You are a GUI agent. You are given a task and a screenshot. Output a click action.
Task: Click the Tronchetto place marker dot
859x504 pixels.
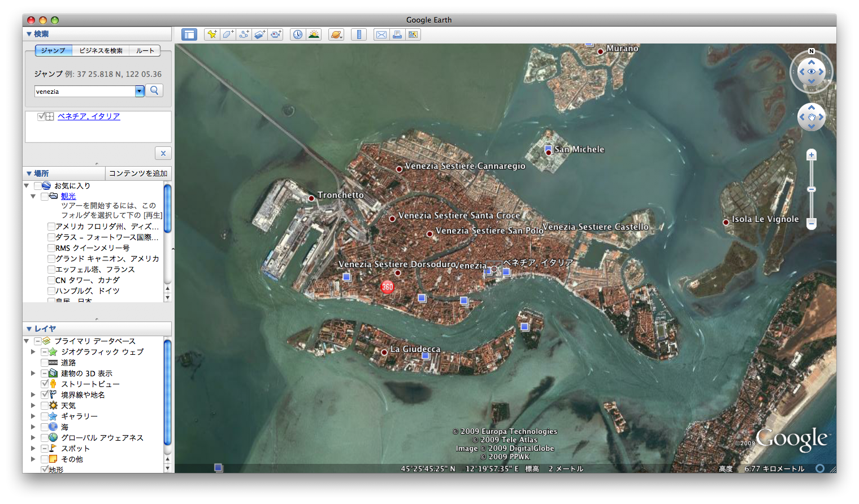pos(311,198)
